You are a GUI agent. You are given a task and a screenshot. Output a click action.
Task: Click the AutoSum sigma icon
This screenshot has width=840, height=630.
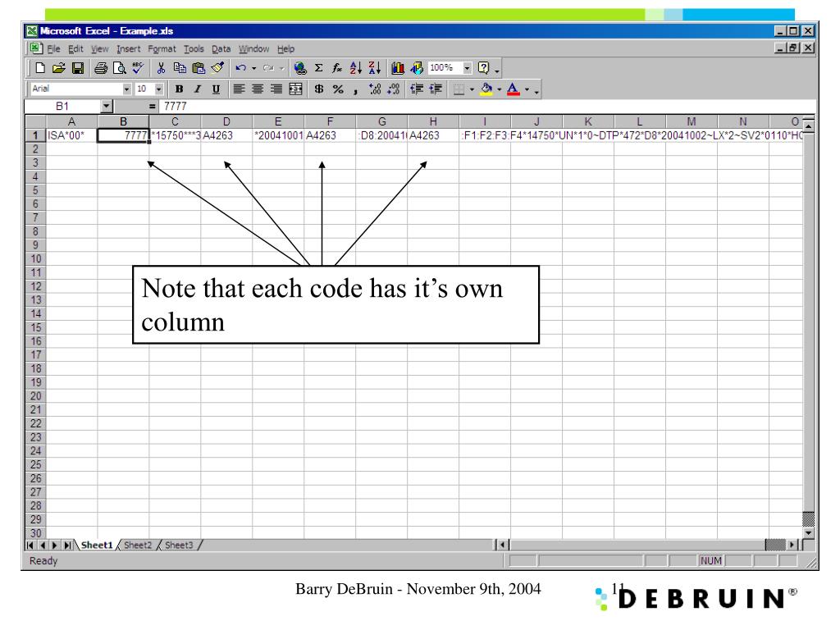pos(319,68)
